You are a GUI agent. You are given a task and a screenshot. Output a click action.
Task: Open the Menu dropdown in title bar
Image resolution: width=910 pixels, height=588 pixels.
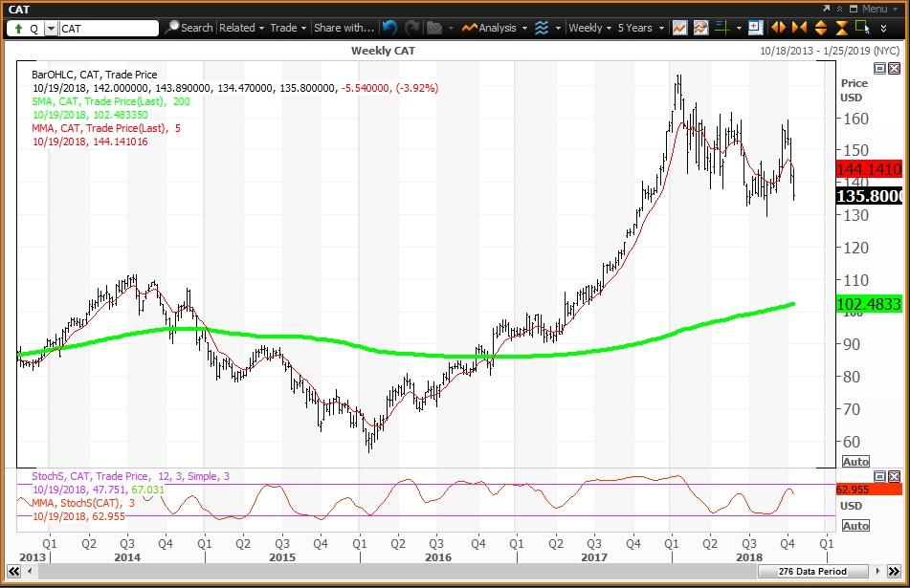pyautogui.click(x=879, y=9)
